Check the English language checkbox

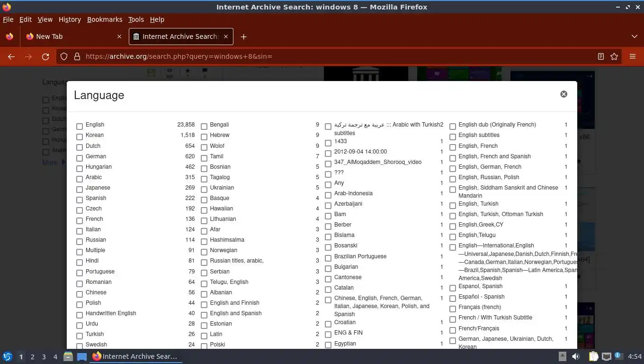pyautogui.click(x=80, y=127)
